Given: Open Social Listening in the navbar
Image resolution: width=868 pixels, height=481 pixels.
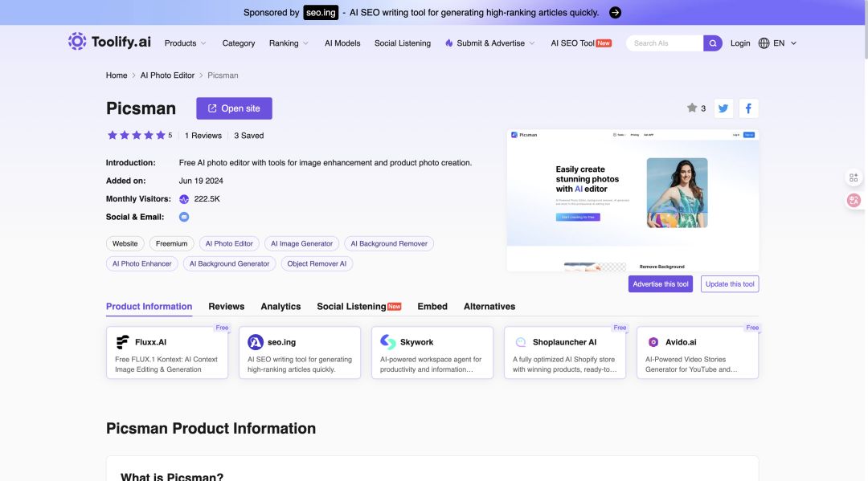Looking at the screenshot, I should pos(403,43).
